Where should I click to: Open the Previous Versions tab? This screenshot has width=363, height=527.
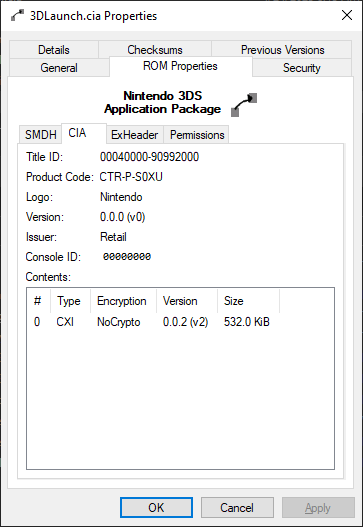pos(282,50)
